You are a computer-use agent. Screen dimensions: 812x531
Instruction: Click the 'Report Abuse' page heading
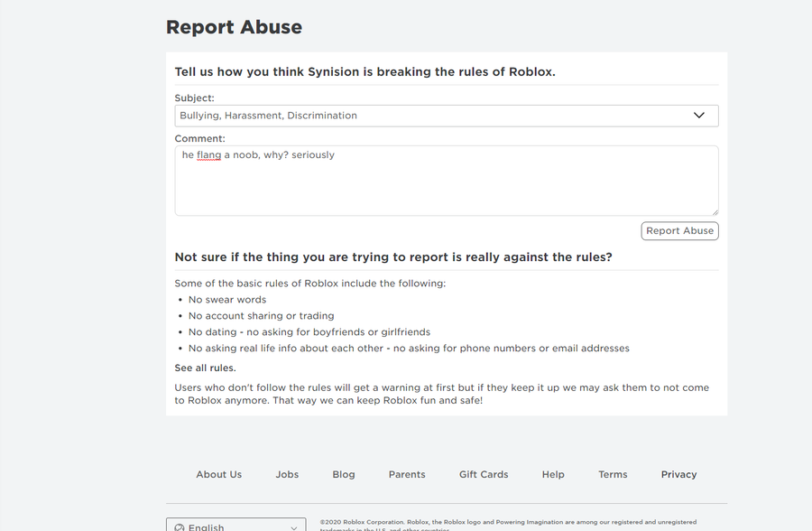pos(234,27)
